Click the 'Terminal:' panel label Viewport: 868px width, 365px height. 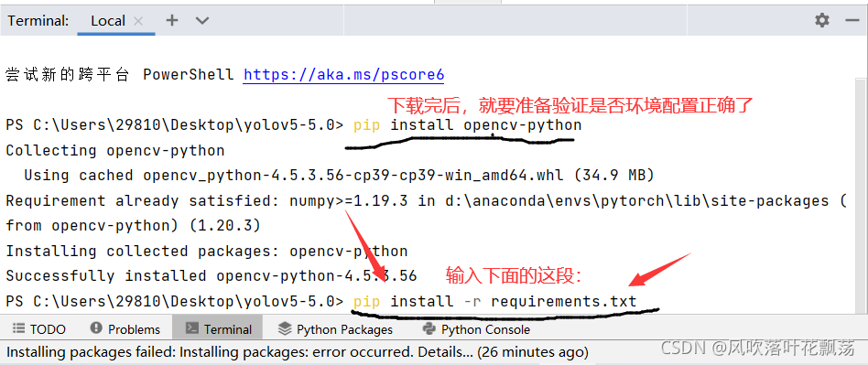tap(38, 21)
